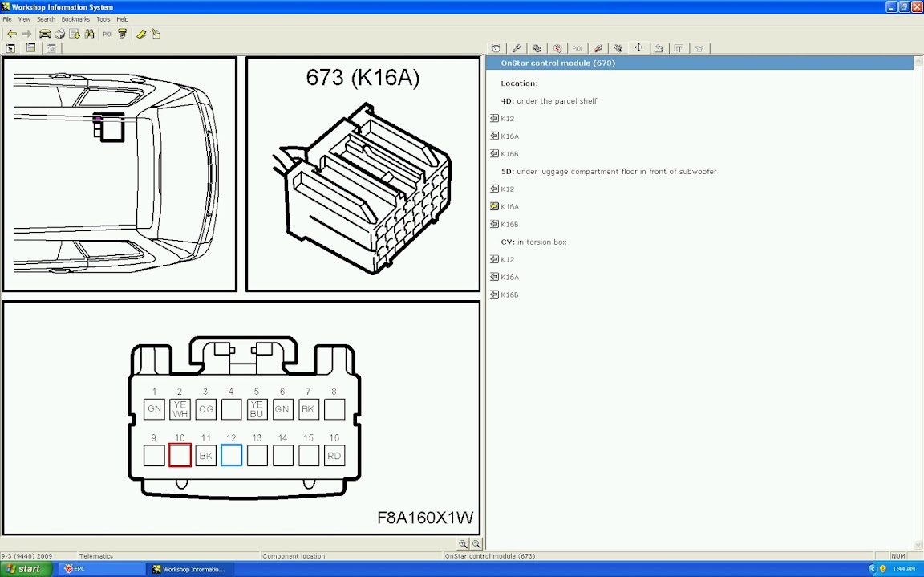924x577 pixels.
Task: Click K16A link under 4D location
Action: click(509, 136)
